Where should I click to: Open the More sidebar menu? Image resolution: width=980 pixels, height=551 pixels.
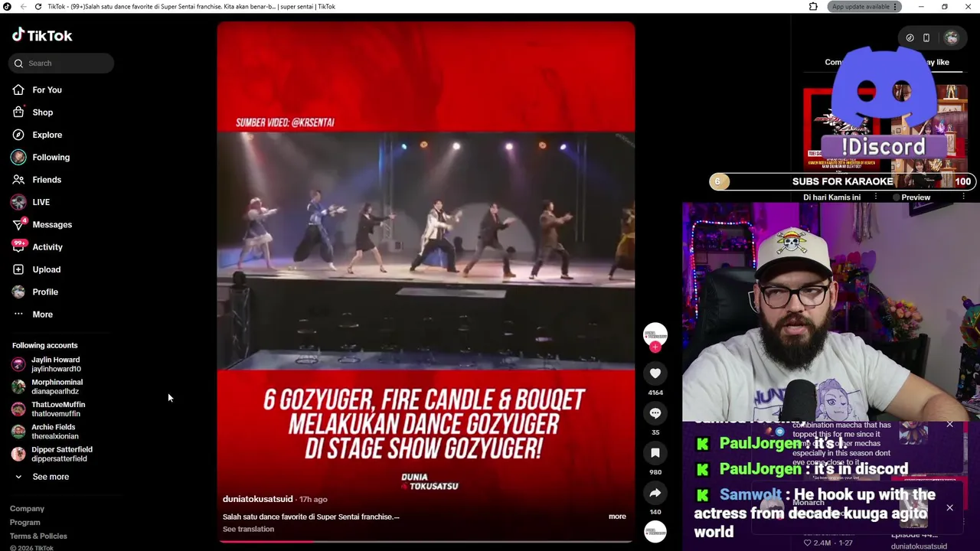(x=42, y=315)
